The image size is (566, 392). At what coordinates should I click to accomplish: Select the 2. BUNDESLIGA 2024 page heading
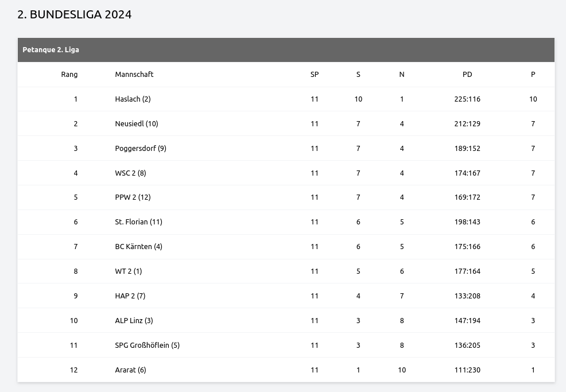point(75,15)
